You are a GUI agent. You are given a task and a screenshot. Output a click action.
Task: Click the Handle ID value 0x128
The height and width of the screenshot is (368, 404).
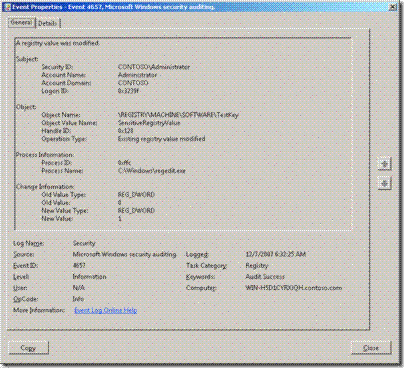point(125,131)
